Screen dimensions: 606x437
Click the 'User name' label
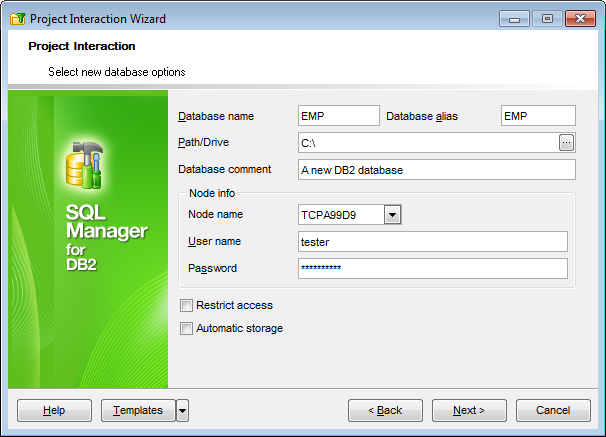tap(214, 241)
